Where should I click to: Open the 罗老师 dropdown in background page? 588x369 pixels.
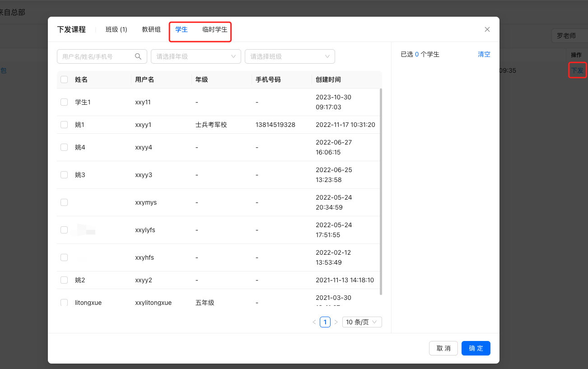[x=569, y=36]
